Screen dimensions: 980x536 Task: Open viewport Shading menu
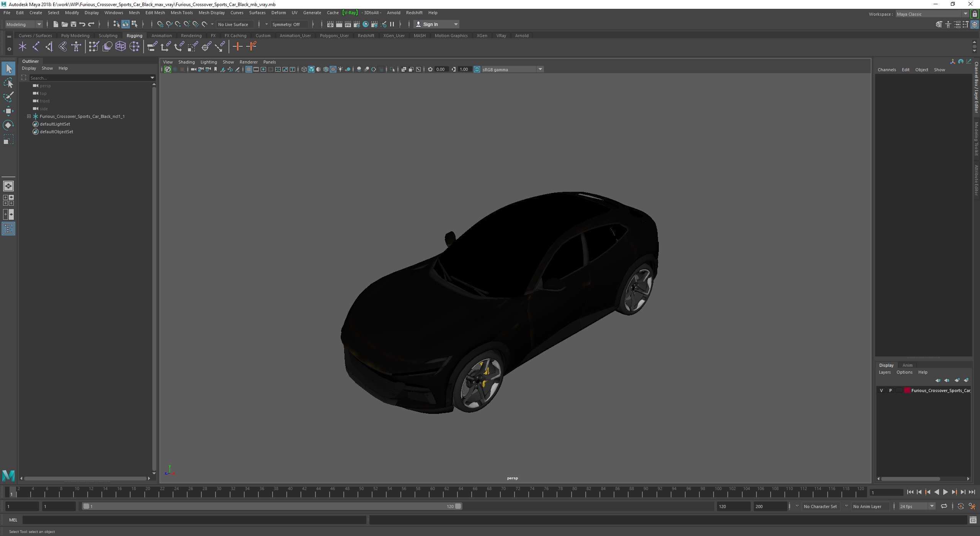click(x=186, y=62)
